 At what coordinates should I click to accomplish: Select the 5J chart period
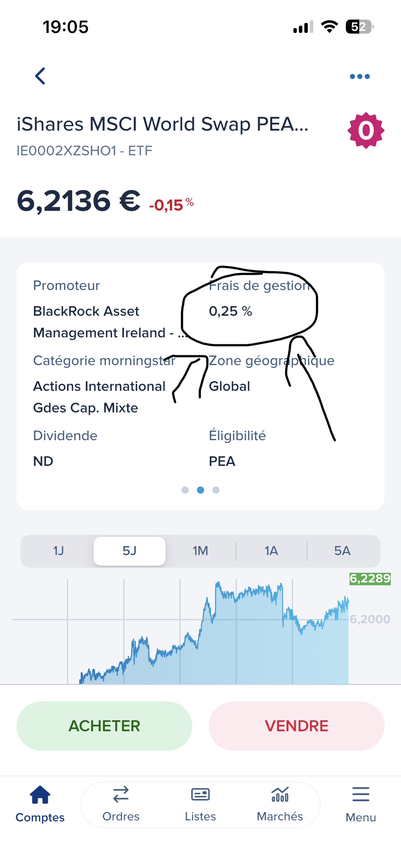click(x=130, y=551)
